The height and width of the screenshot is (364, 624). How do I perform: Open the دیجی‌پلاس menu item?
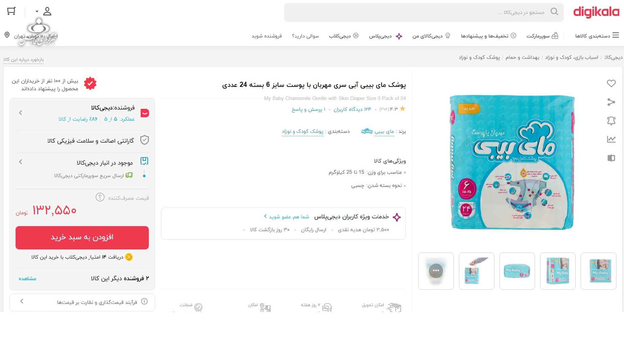click(x=386, y=36)
